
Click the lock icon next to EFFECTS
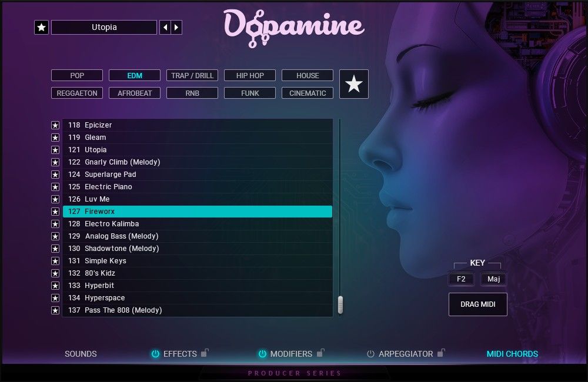[x=205, y=353]
